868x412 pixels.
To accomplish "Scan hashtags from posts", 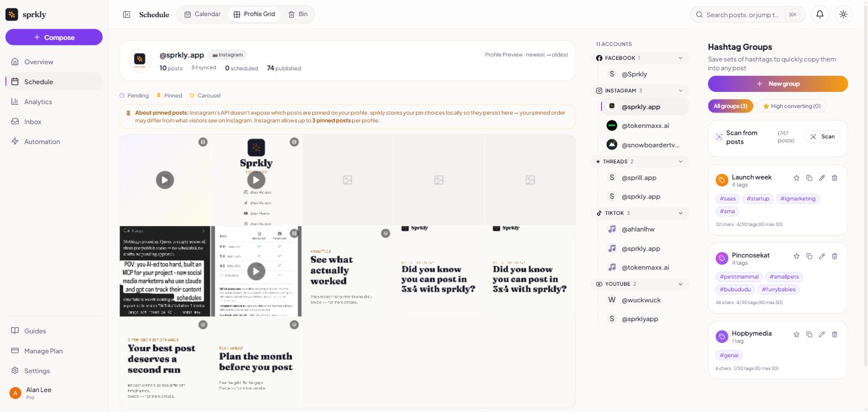I will pos(823,137).
